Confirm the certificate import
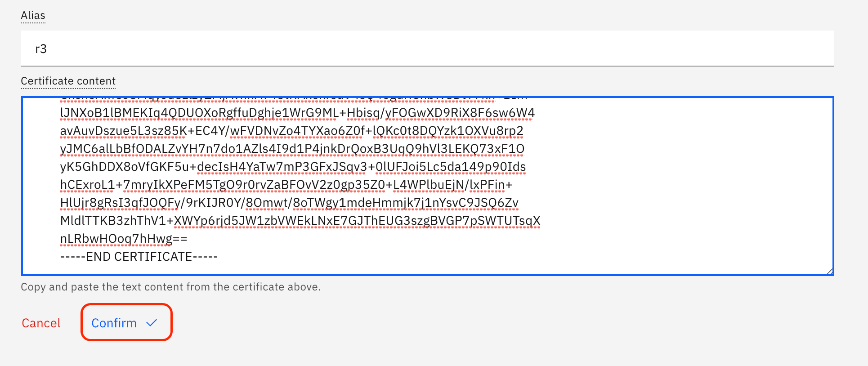868x366 pixels. point(126,322)
